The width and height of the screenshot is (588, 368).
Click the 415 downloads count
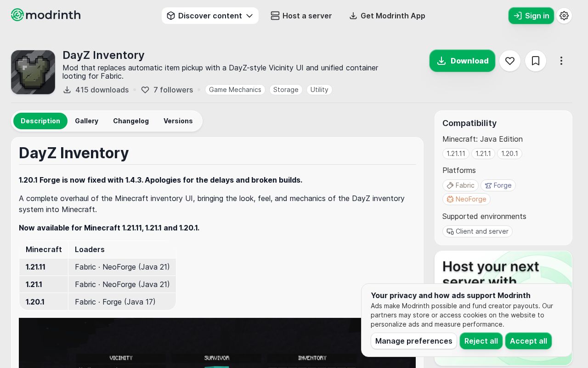(96, 90)
